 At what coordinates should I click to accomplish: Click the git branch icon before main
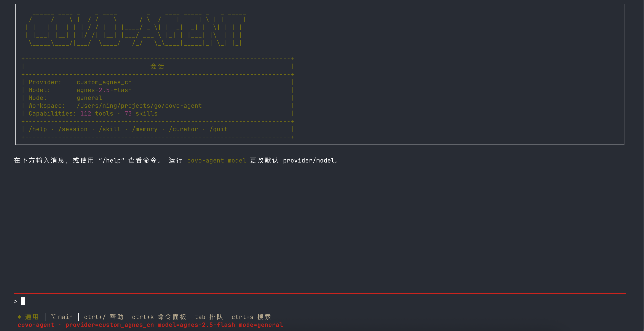(x=53, y=317)
